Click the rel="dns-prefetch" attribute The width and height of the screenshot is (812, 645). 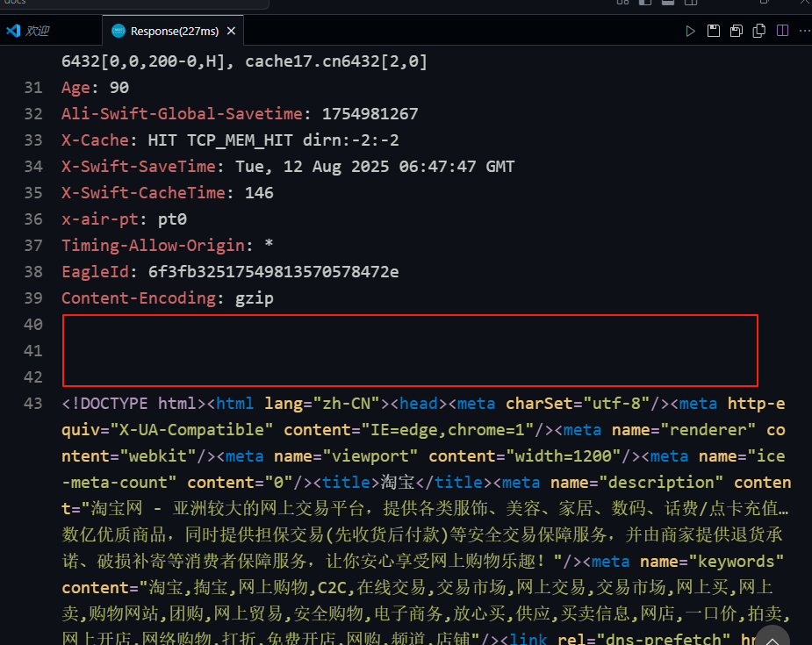644,641
